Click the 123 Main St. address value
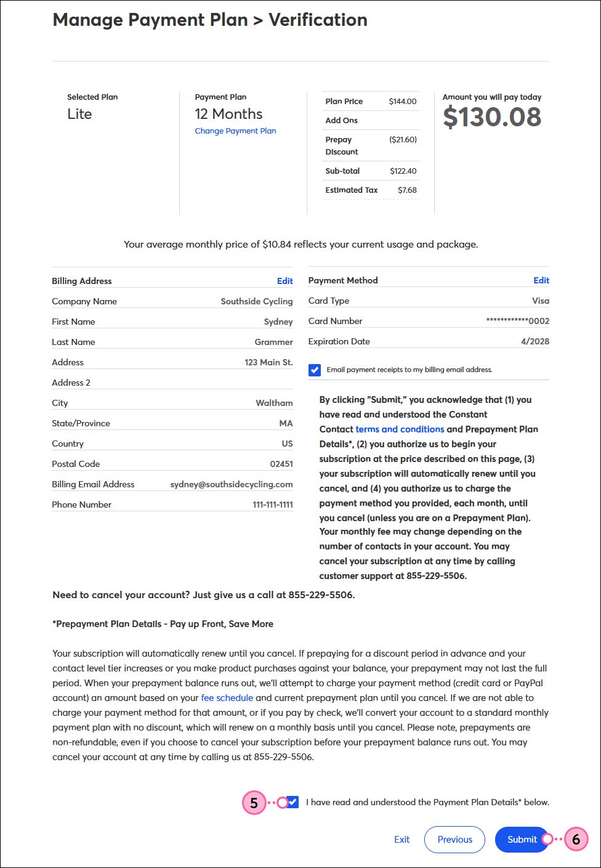This screenshot has height=868, width=601. (268, 362)
